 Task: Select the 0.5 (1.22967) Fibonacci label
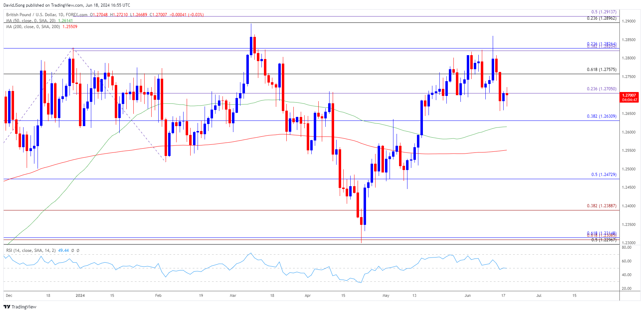click(604, 240)
